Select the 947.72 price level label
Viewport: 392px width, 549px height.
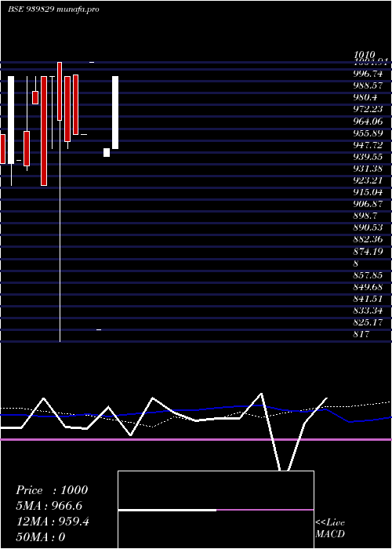point(368,145)
